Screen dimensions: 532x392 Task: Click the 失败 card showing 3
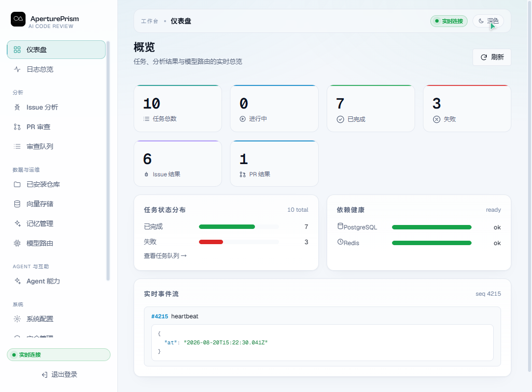coord(467,109)
